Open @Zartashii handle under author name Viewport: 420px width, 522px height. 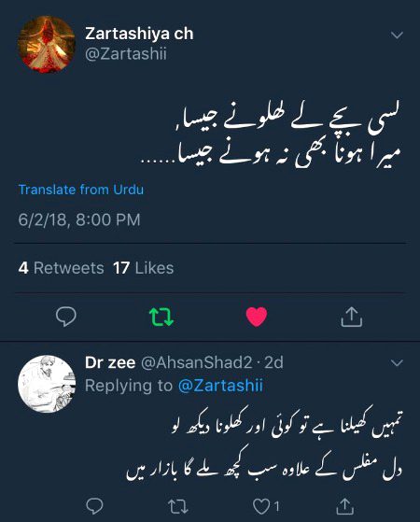tap(126, 54)
